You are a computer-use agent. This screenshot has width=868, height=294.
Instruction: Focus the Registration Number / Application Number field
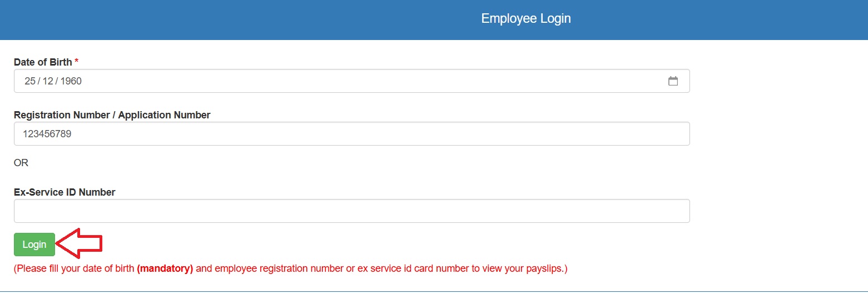[351, 134]
